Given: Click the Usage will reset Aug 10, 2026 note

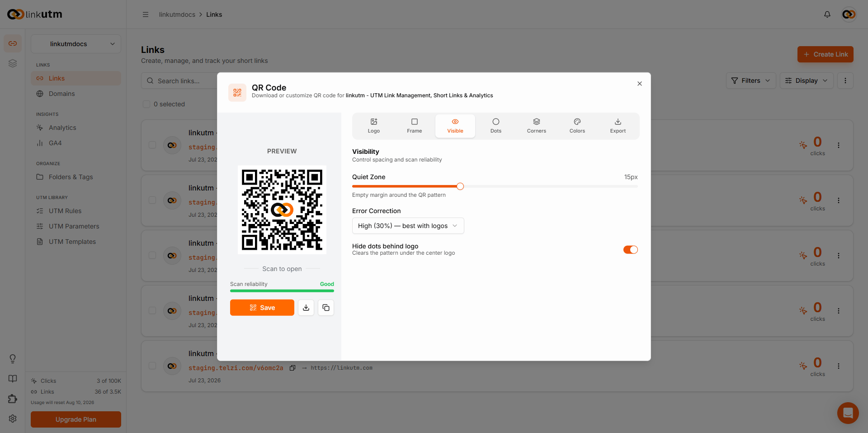Looking at the screenshot, I should click(x=62, y=403).
